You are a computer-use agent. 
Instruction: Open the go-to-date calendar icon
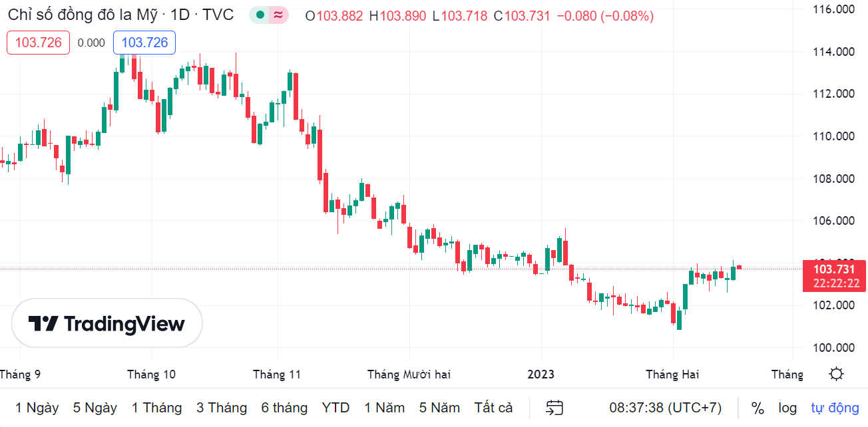554,408
